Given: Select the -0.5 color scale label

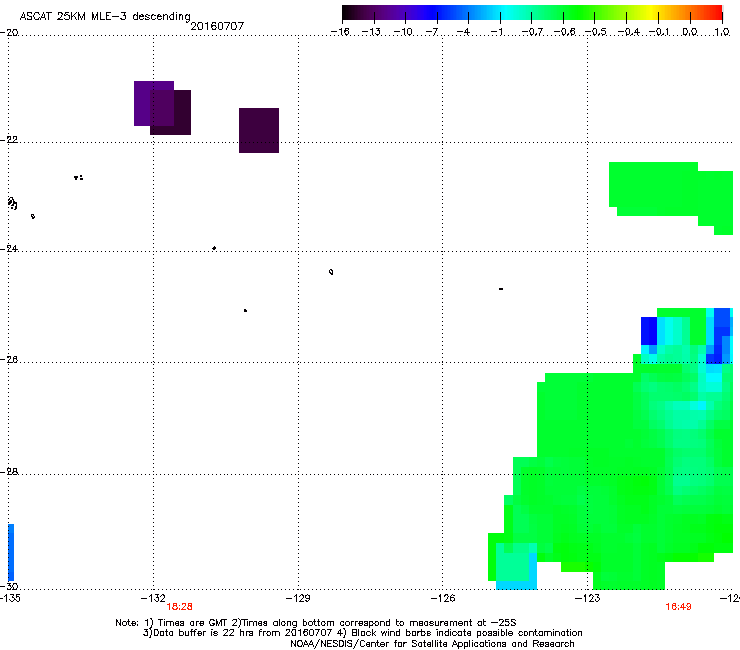Looking at the screenshot, I should point(596,32).
